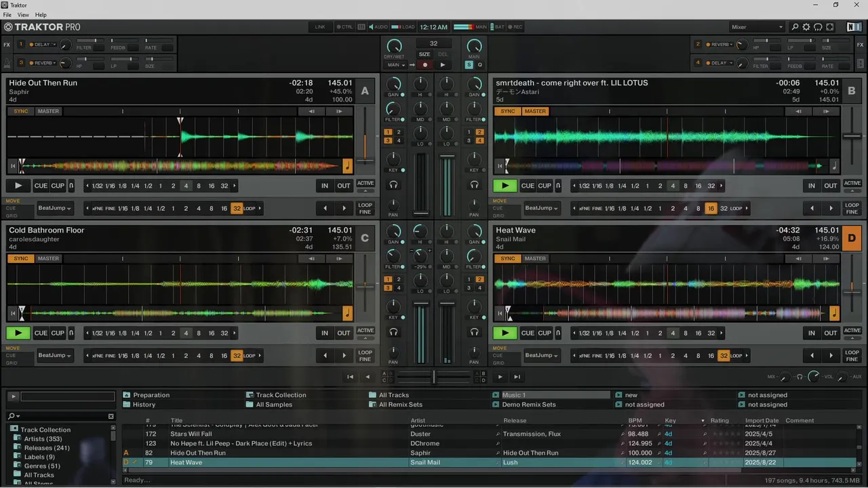868x488 pixels.
Task: Pause deck B with green play button
Action: 505,186
